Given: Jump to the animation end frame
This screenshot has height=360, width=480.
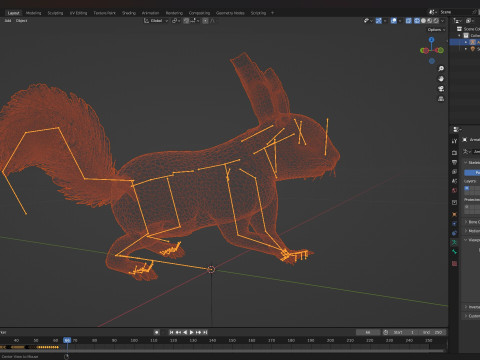Looking at the screenshot, I should click(205, 332).
